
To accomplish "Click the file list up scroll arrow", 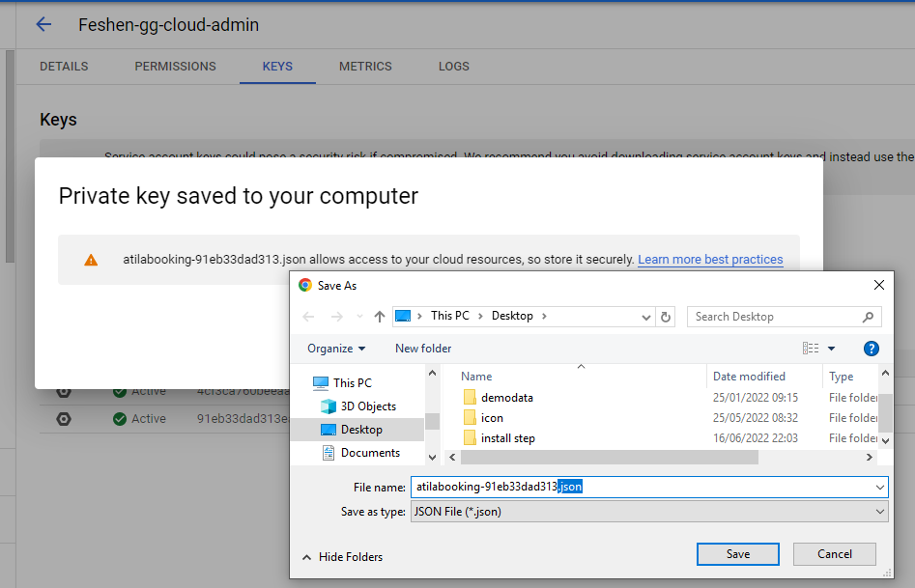I will pyautogui.click(x=885, y=373).
